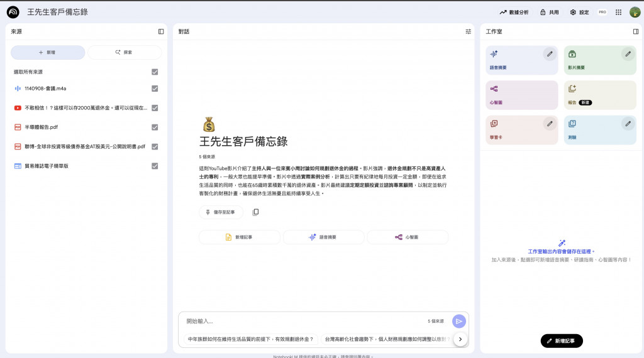Image resolution: width=644 pixels, height=358 pixels.
Task: Open the 學習卡 flashcards studio card
Action: [521, 130]
